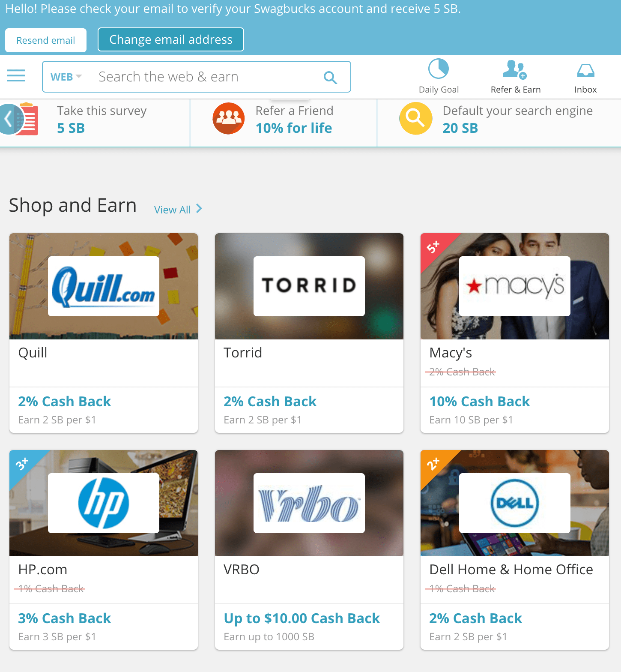Screen dimensions: 621x672
Task: Click the orange Refer a Friend icon
Action: [229, 118]
